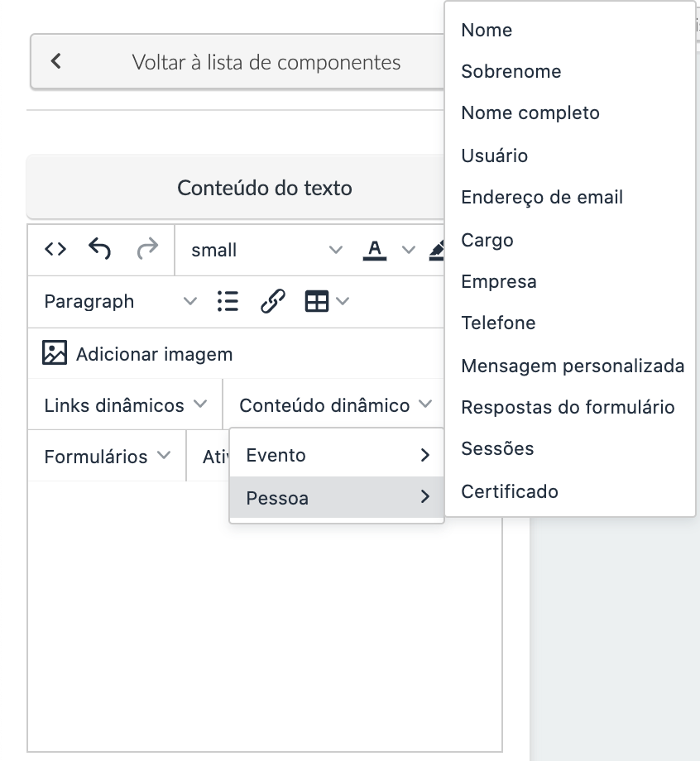Insert a link using the chain icon
The image size is (700, 761).
coord(273,301)
